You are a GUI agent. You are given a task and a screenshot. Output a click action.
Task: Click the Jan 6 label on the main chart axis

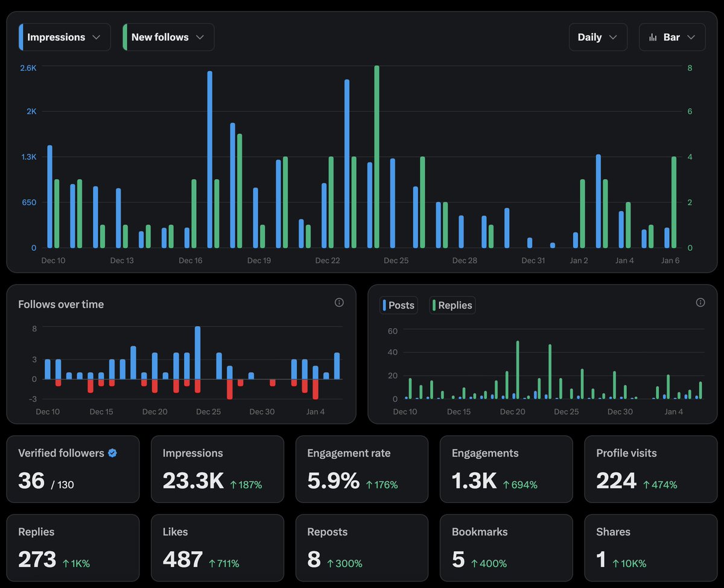tap(670, 261)
